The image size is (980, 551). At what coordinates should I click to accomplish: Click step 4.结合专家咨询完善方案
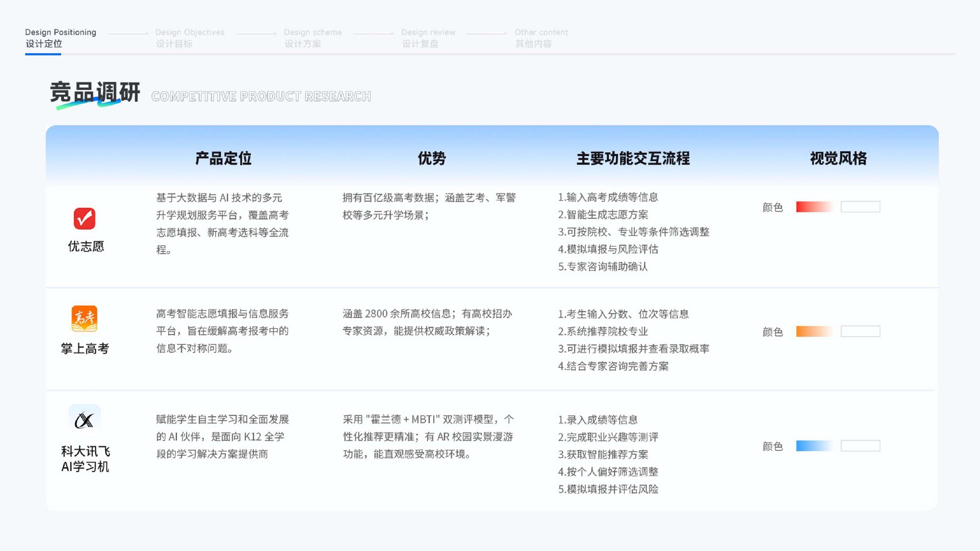pyautogui.click(x=613, y=366)
